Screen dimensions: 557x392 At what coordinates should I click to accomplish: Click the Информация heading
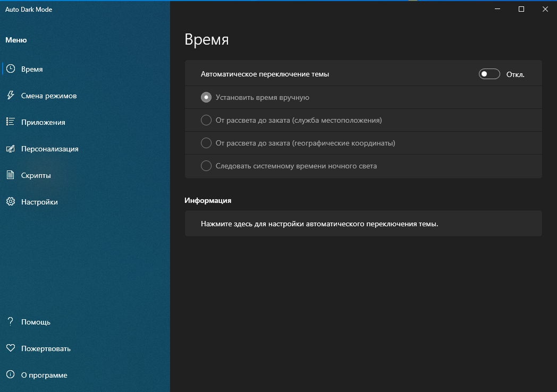click(x=208, y=200)
